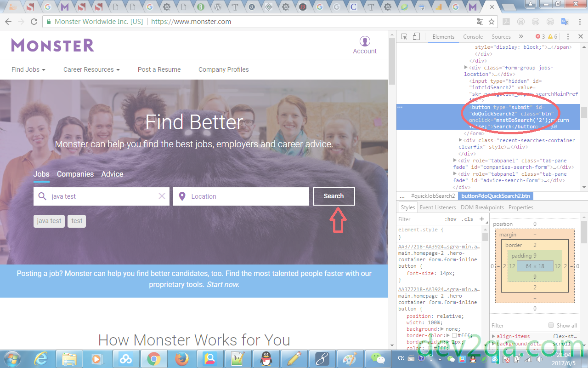
Task: Open Firefox from the taskbar
Action: click(x=182, y=358)
